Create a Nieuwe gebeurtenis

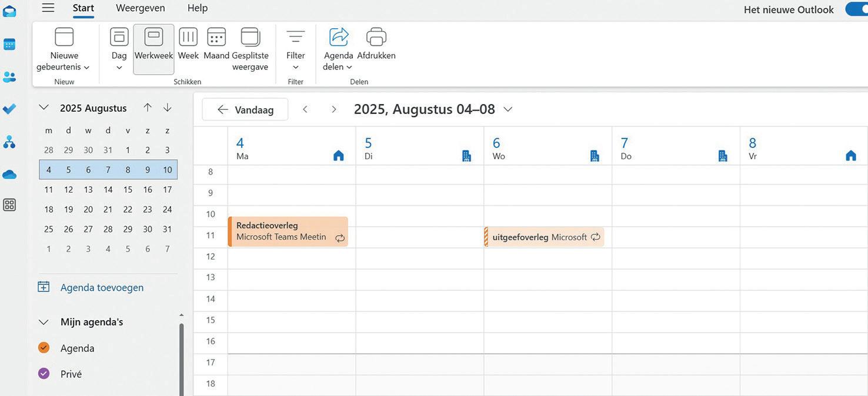(64, 49)
